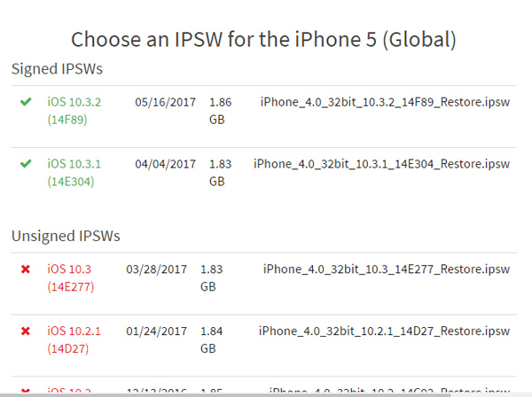The width and height of the screenshot is (532, 397).
Task: Click the red X beside iOS 10.3
Action: [x=26, y=269]
